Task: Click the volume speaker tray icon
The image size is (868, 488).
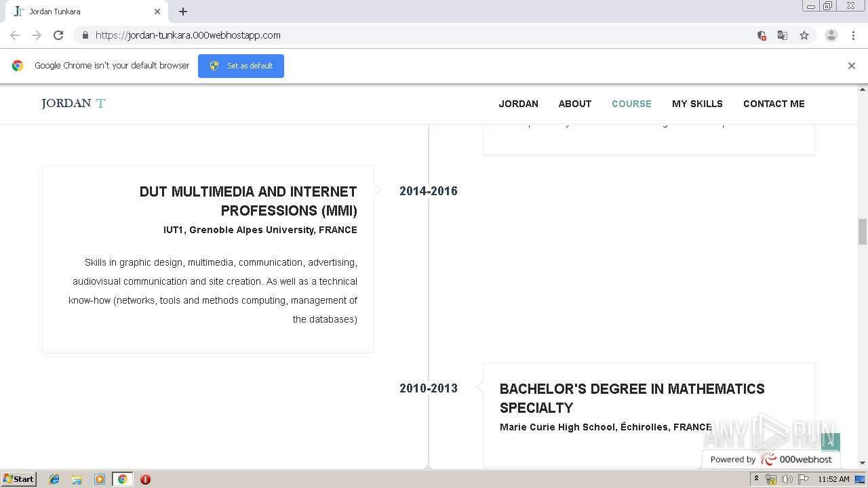Action: 787,479
